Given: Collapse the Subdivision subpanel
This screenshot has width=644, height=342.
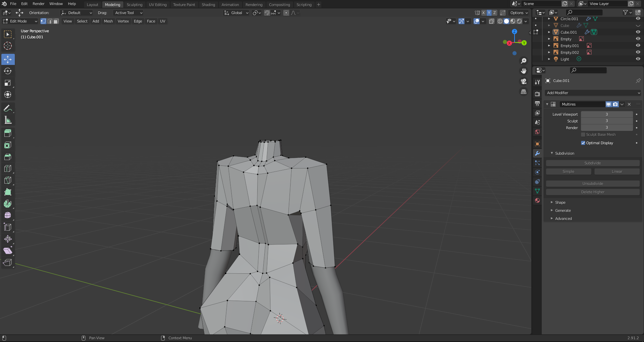Looking at the screenshot, I should coord(564,153).
